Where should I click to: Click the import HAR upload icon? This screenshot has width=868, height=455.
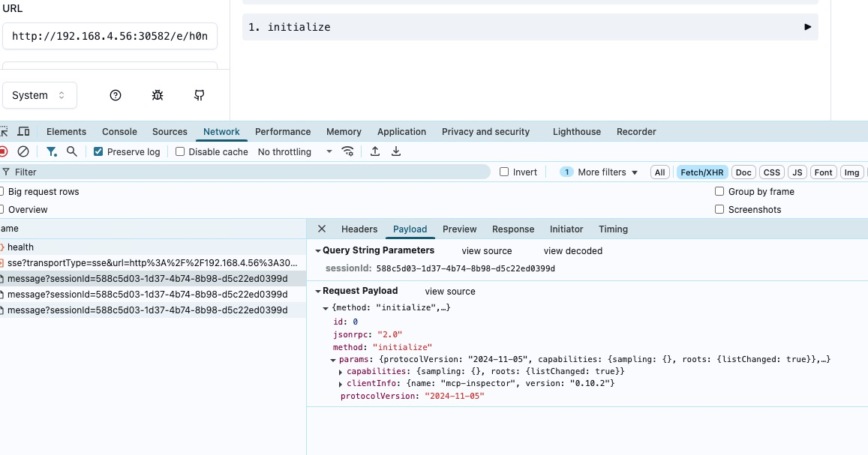click(375, 151)
